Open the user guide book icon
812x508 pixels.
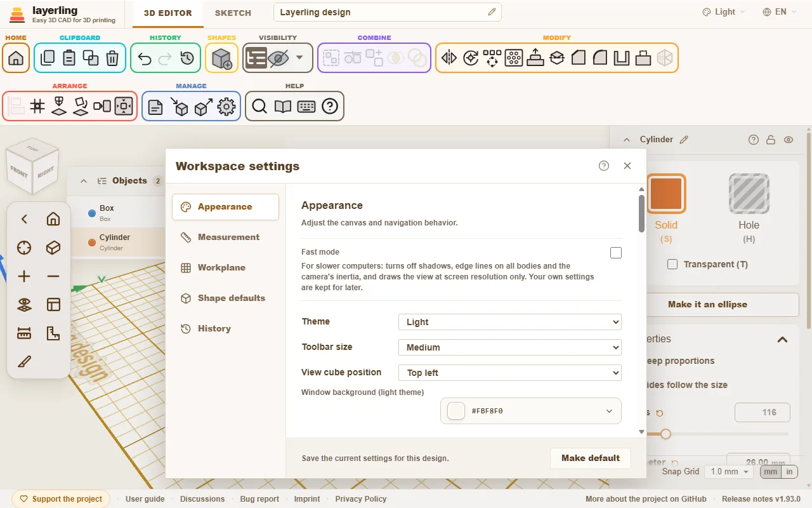[283, 106]
